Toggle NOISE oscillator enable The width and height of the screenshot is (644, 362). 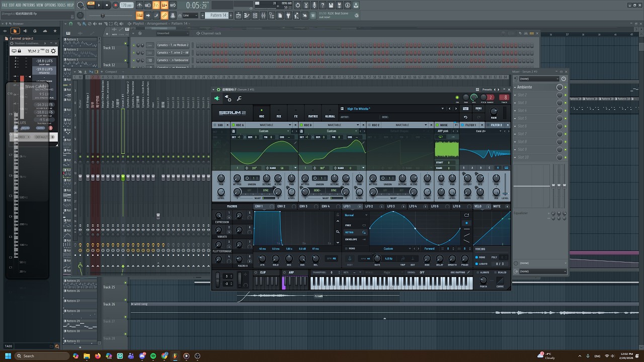pos(437,125)
